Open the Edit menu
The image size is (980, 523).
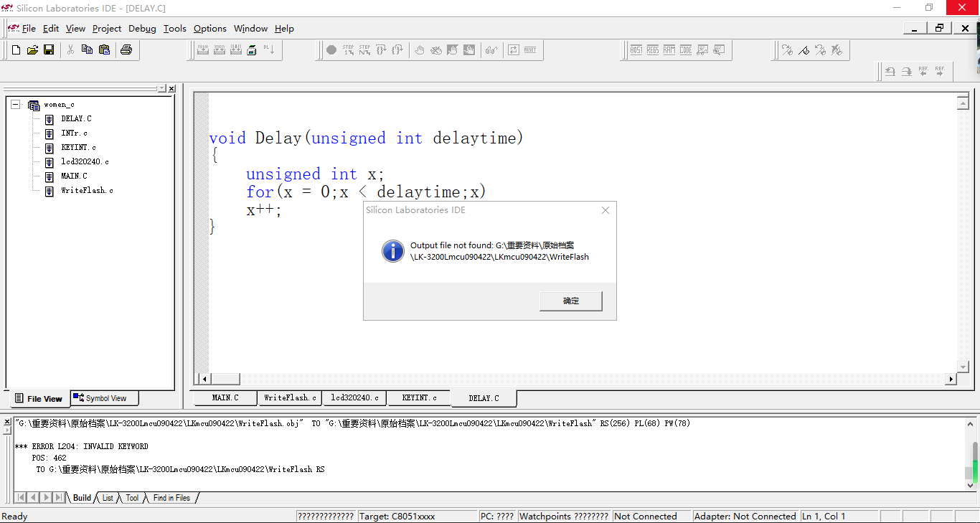pyautogui.click(x=51, y=29)
